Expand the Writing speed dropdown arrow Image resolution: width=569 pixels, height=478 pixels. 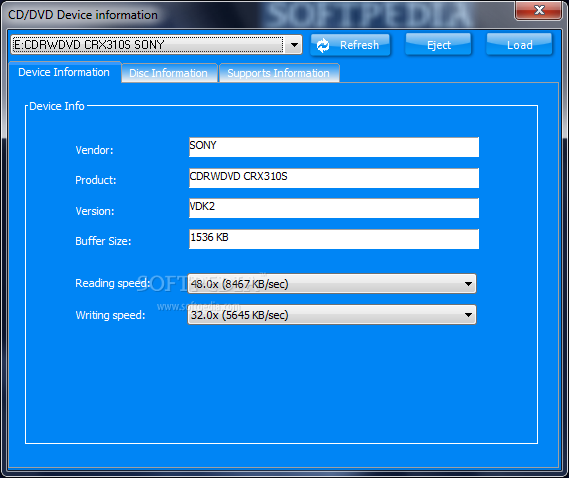click(468, 315)
